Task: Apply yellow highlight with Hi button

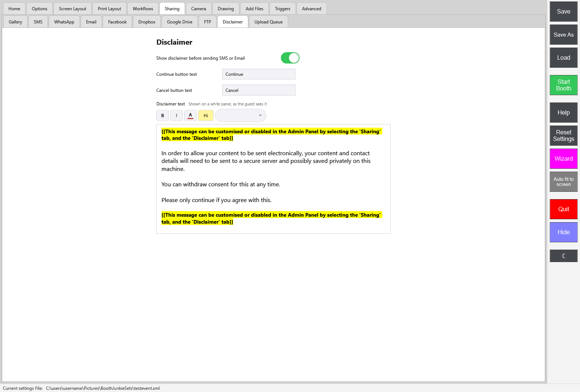Action: [206, 116]
